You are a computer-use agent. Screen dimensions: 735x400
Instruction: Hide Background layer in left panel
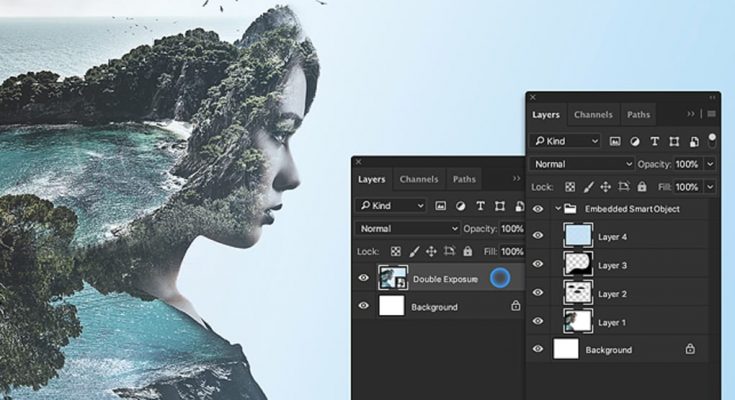coord(363,306)
